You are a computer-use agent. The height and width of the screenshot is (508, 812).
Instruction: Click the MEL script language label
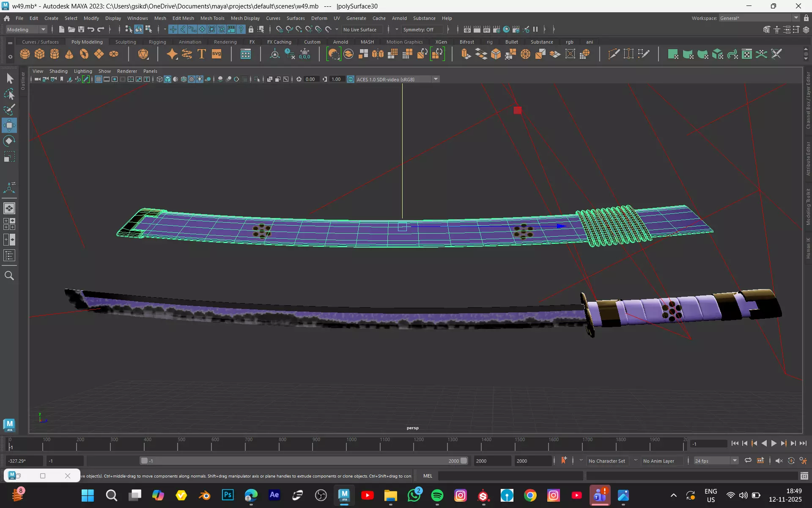(x=428, y=476)
